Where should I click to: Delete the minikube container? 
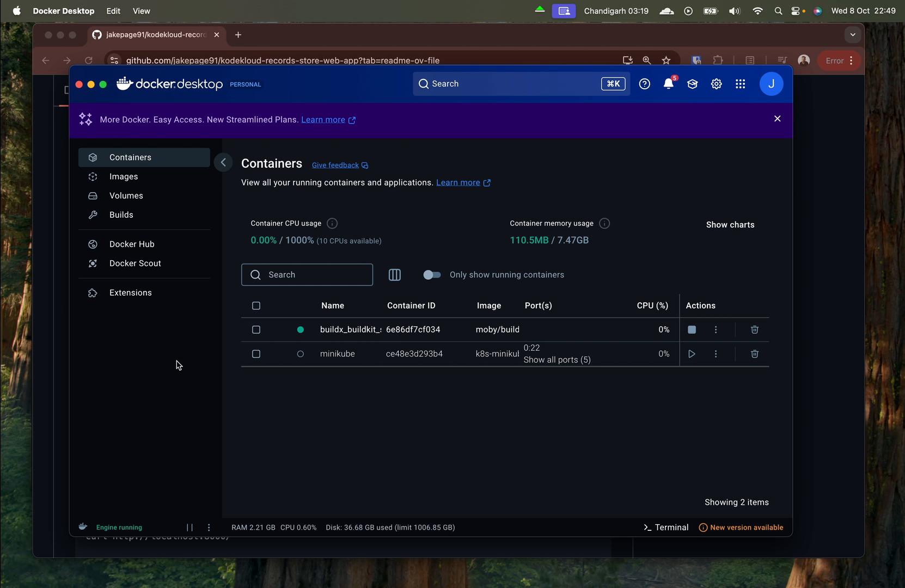tap(755, 354)
